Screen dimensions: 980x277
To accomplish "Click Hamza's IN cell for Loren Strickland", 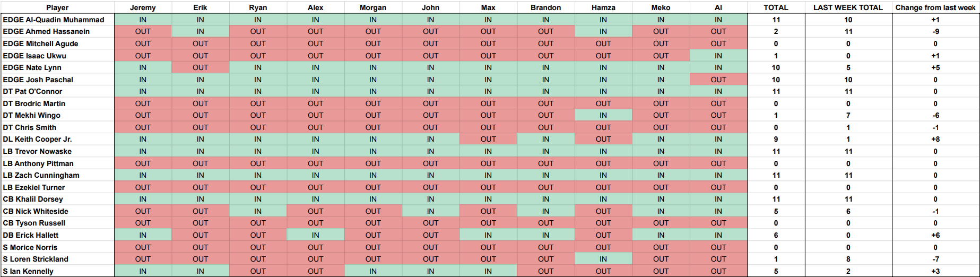I will click(x=603, y=259).
